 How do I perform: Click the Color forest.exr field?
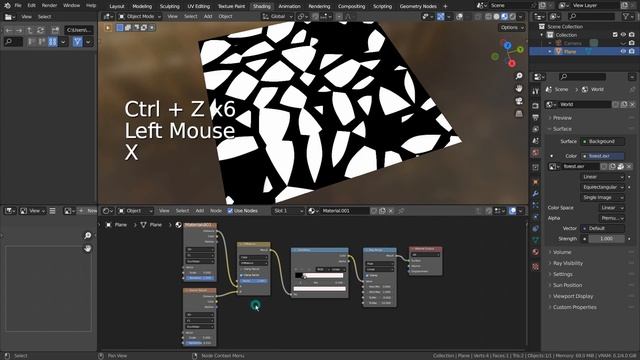[602, 156]
